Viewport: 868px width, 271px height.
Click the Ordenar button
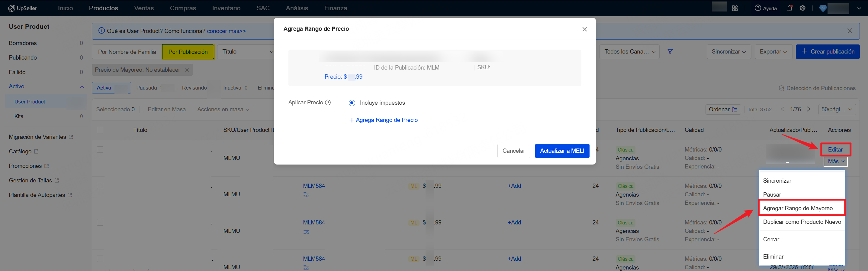coord(723,109)
